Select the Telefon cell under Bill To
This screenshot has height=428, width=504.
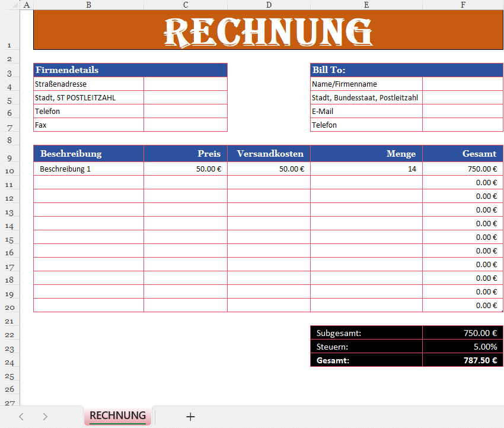coord(366,125)
